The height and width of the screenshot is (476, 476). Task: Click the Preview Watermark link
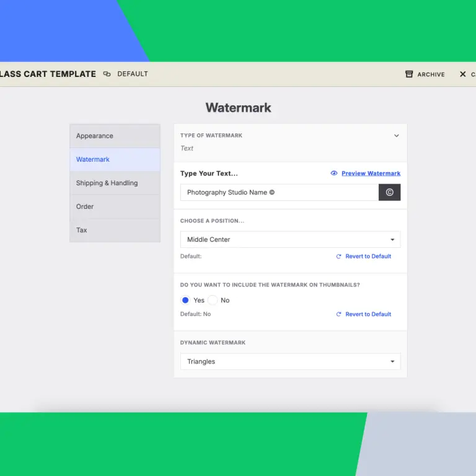point(371,174)
